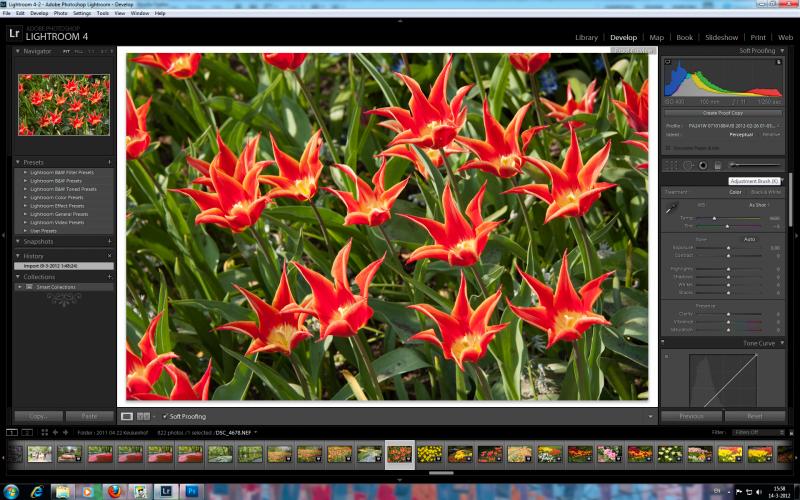Collapse the Navigator panel

(x=17, y=52)
